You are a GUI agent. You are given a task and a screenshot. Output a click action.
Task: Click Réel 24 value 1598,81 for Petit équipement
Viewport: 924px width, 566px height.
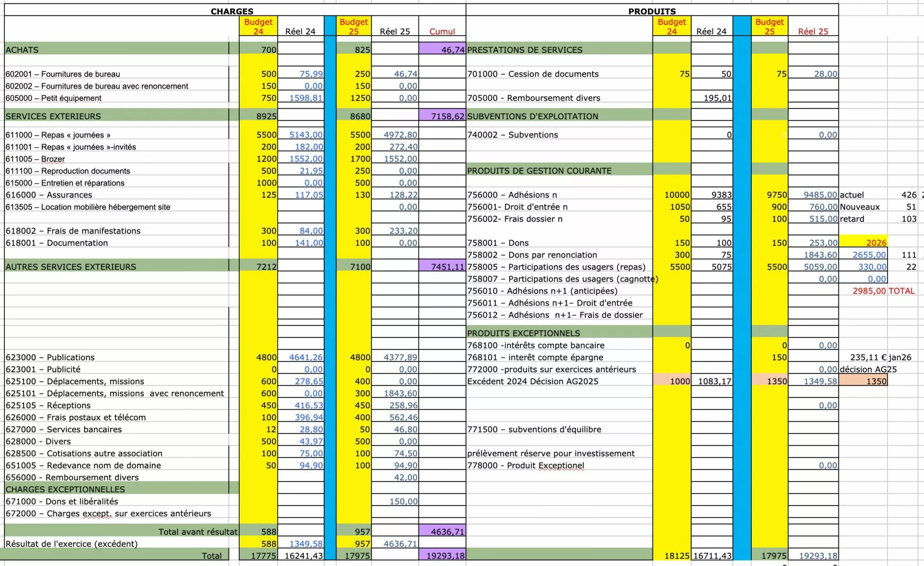(x=306, y=98)
